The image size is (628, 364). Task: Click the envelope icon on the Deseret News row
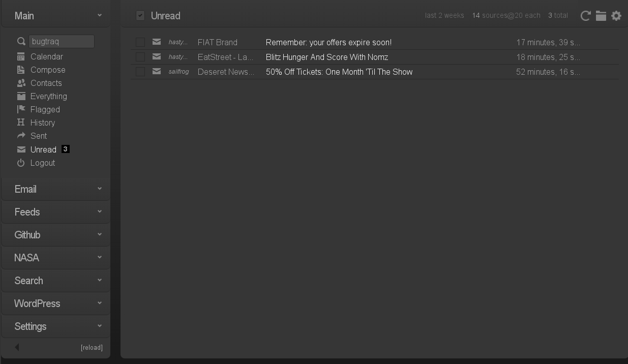(x=157, y=72)
